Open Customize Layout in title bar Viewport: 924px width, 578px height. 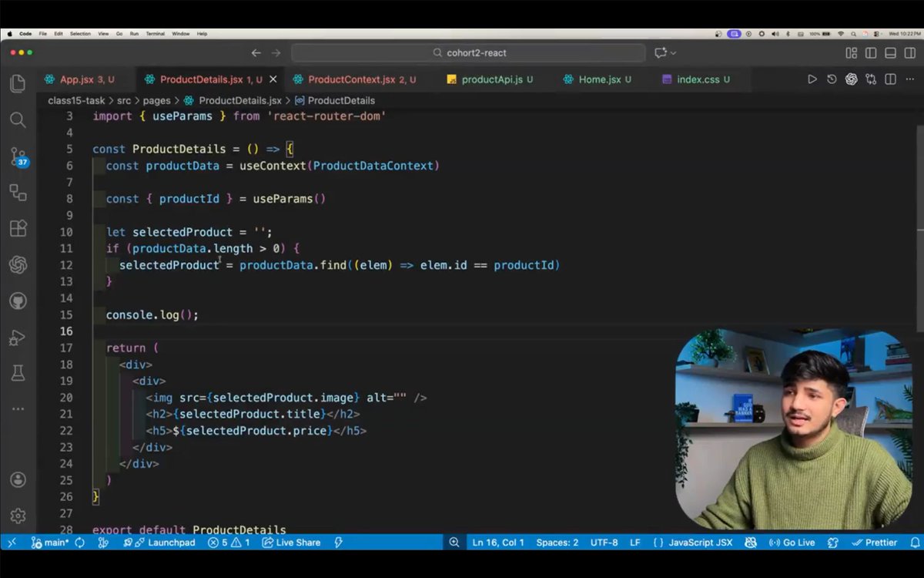pyautogui.click(x=851, y=53)
